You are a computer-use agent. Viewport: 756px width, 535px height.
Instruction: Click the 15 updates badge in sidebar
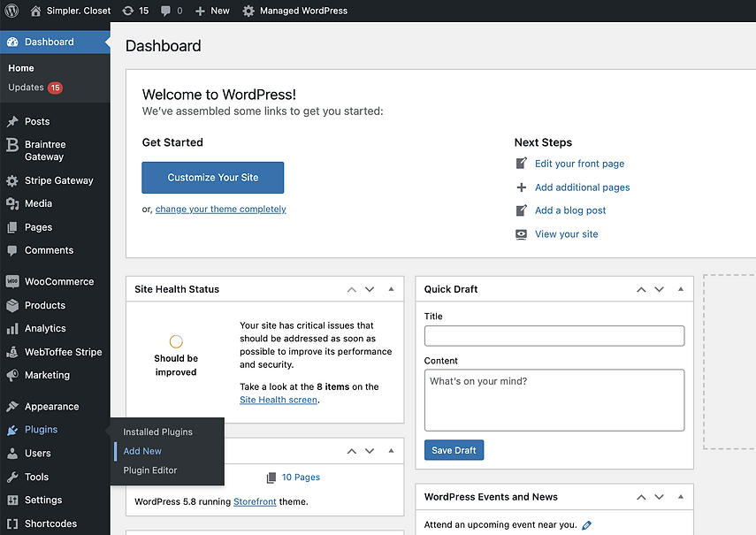tap(55, 88)
